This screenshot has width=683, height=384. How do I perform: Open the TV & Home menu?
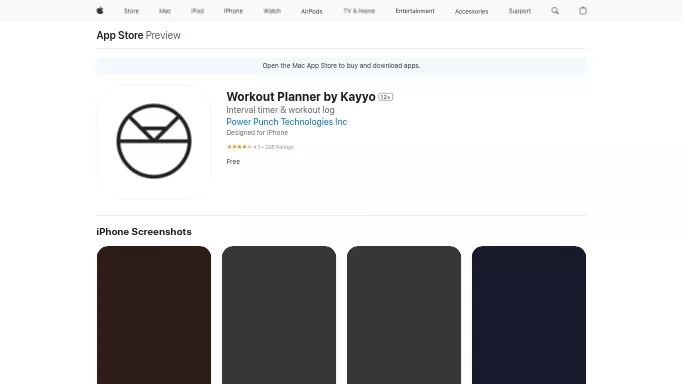click(x=359, y=11)
